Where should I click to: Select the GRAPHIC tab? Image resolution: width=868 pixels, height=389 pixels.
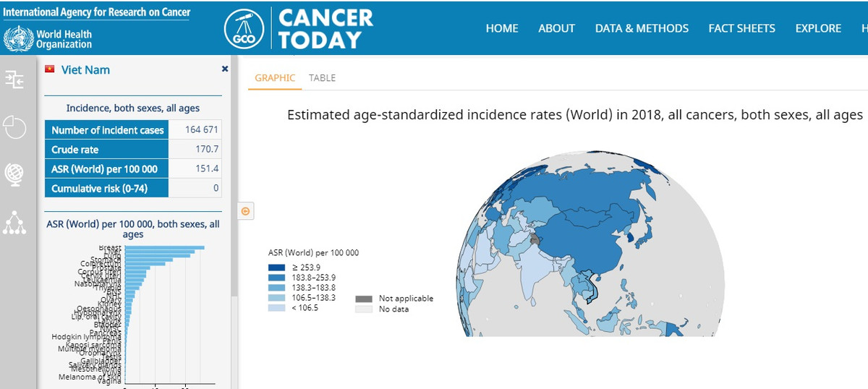click(275, 78)
